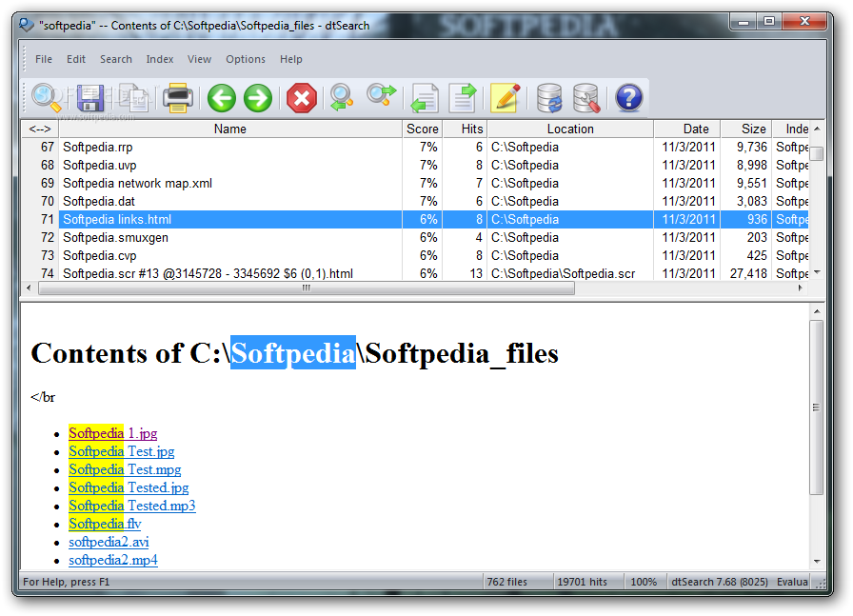Select result row Softpedia network map.xml

point(415,184)
